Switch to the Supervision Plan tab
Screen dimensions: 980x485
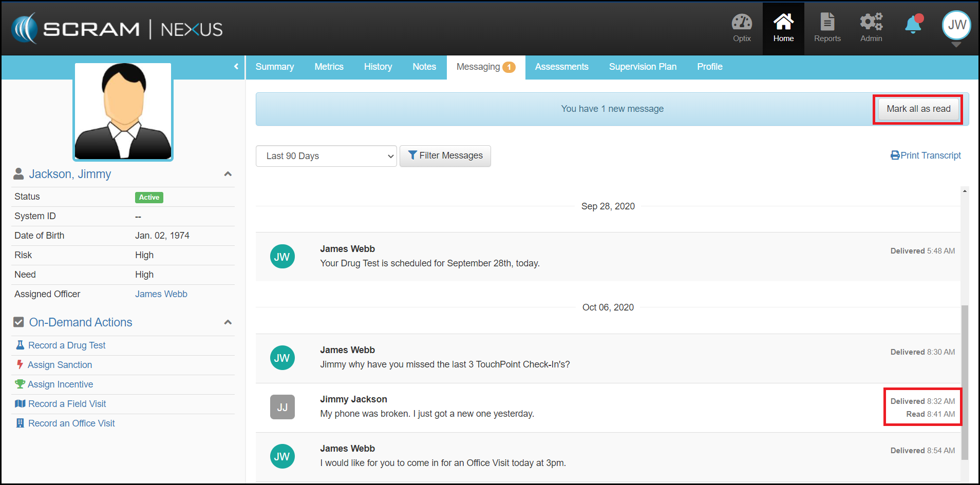643,67
